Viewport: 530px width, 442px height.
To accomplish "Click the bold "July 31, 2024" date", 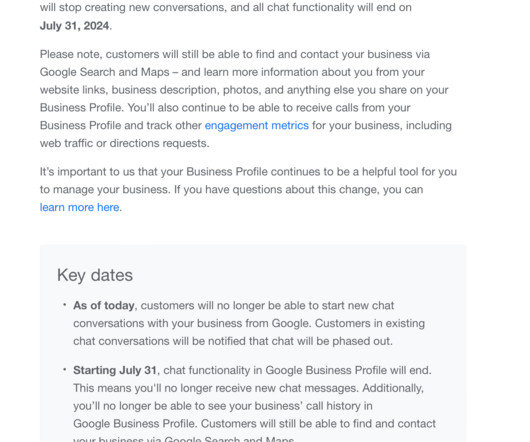I will point(74,26).
